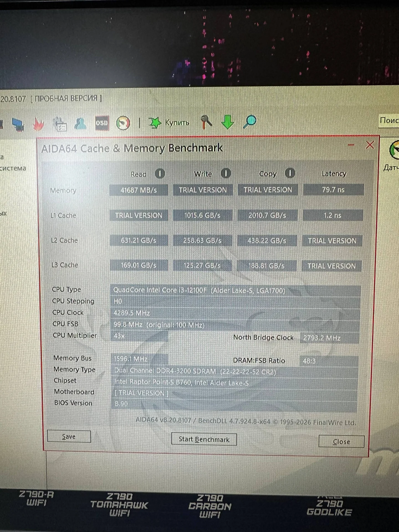Click the L2 Cache Write value 258.63 GB/s
This screenshot has width=399, height=532.
203,241
